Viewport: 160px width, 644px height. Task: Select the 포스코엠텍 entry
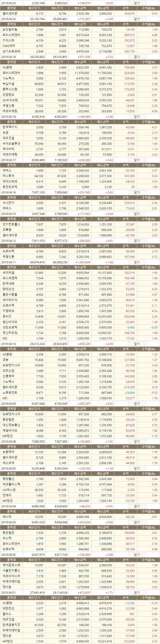point(10,278)
